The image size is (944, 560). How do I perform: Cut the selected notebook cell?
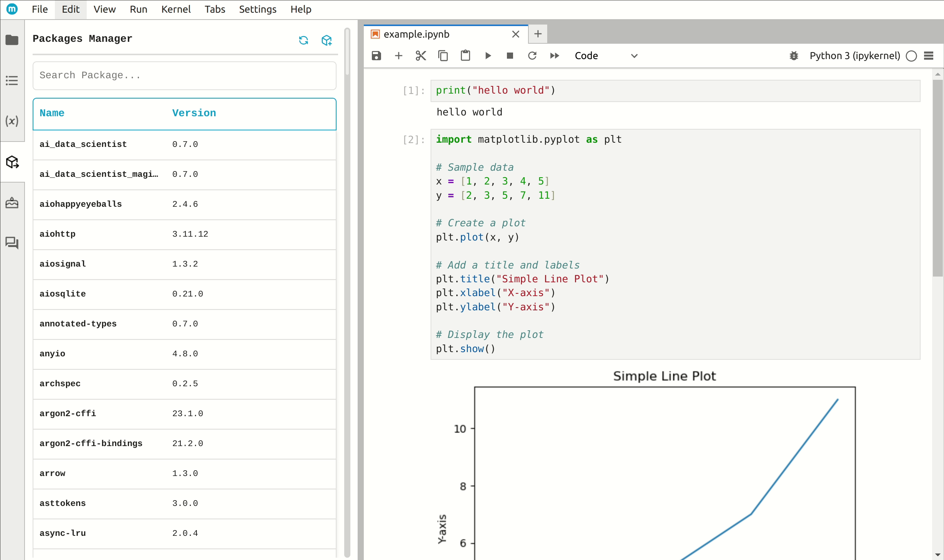pyautogui.click(x=421, y=56)
